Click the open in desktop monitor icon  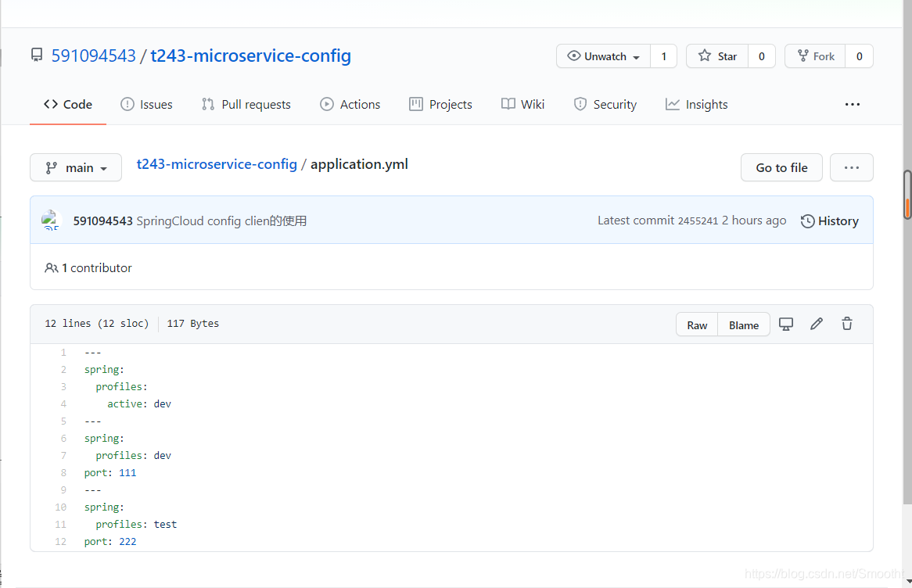[786, 324]
